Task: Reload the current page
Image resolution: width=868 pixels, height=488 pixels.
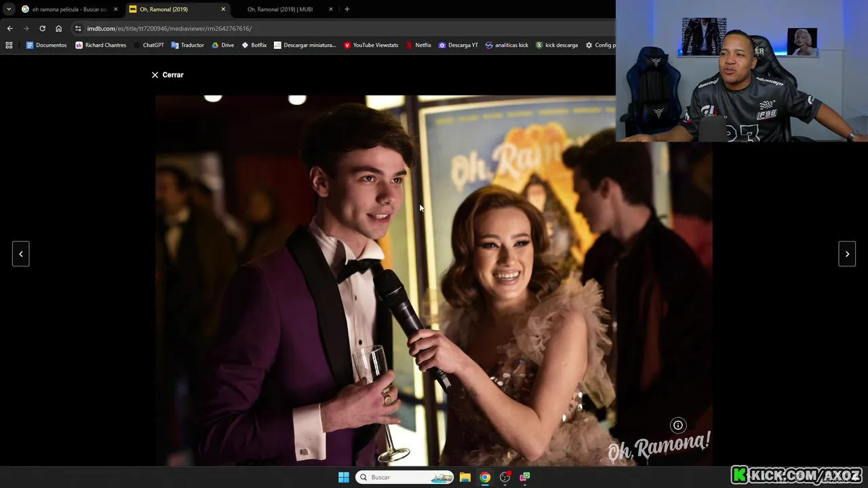Action: pos(42,28)
